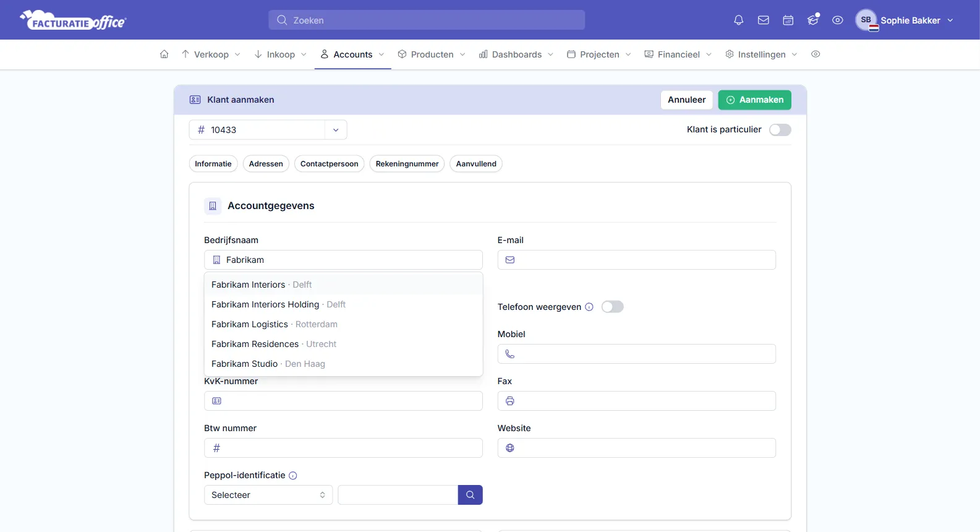Open the mail envelope icon in header

click(x=763, y=20)
